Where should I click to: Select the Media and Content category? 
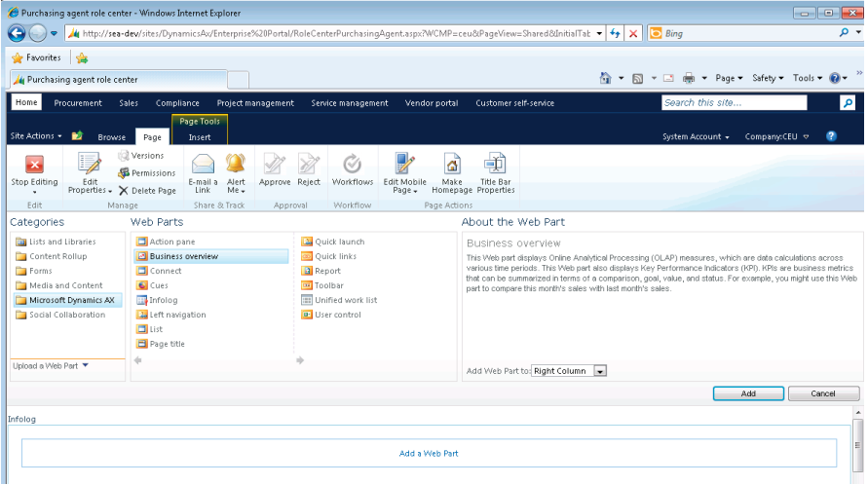[59, 285]
